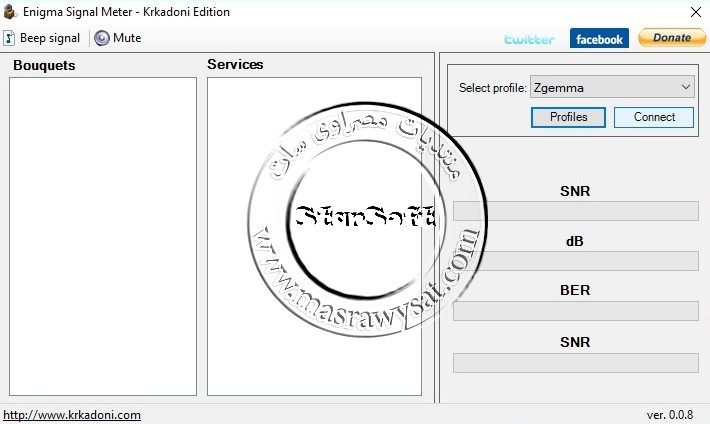Click the yellow Donate button
This screenshot has width=710, height=424.
[672, 38]
